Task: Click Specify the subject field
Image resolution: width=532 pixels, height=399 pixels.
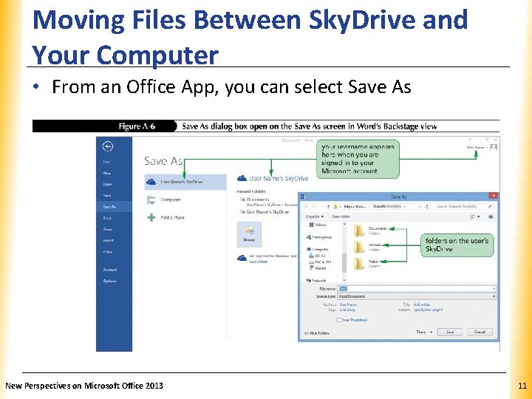Action: 428,310
